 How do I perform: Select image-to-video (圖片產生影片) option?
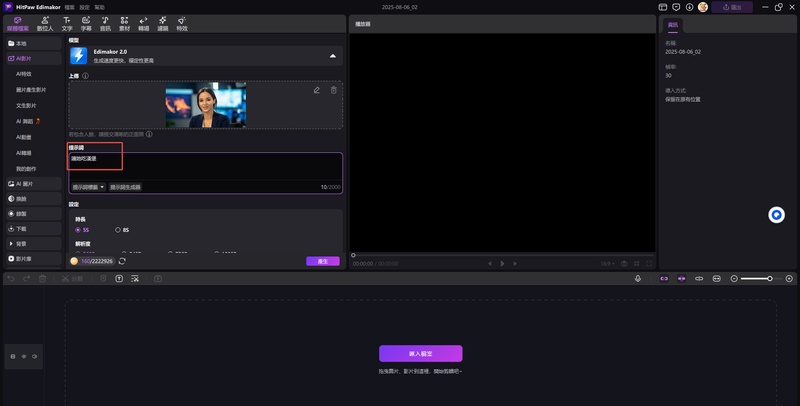click(x=31, y=90)
